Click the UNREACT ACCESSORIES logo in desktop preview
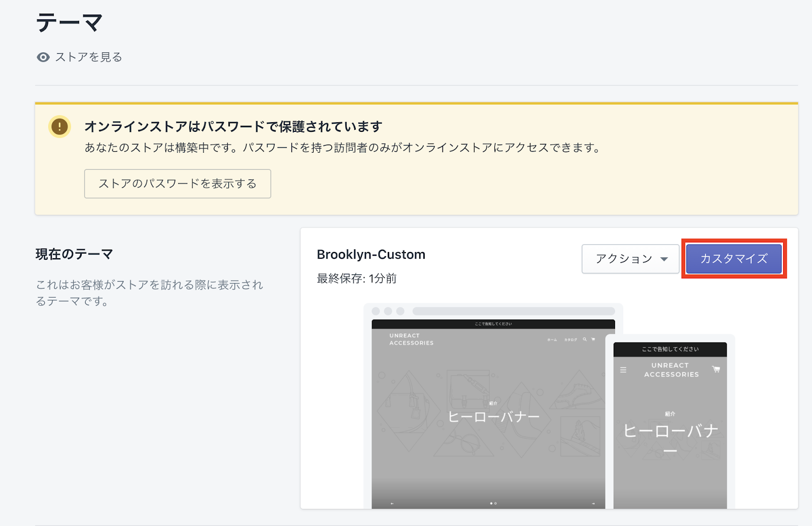Screen dimensions: 812x526 point(411,339)
